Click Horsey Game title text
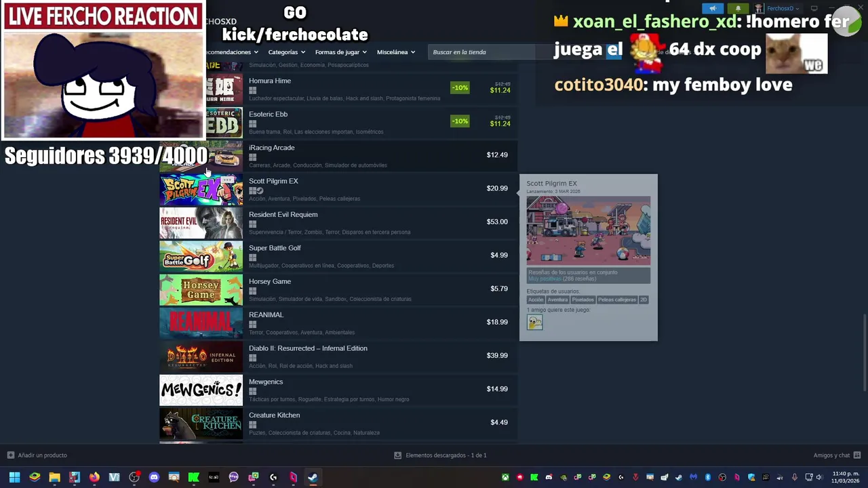Screen dimensions: 868x488 (269, 281)
